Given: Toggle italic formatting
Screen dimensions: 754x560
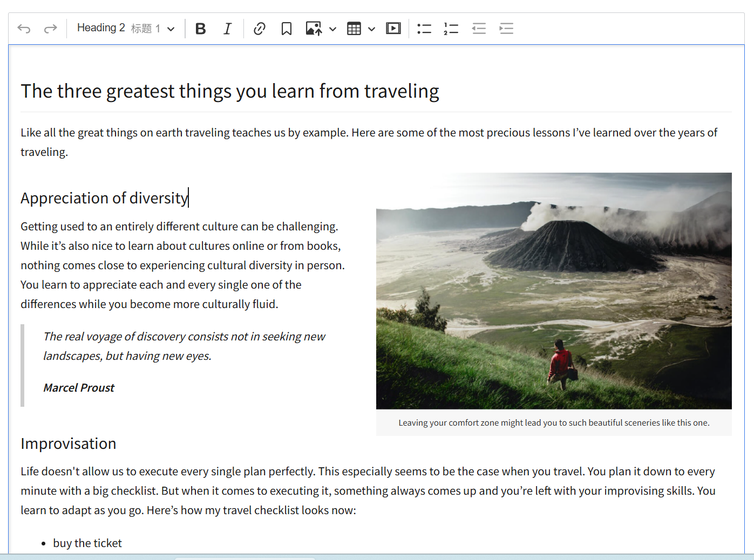Looking at the screenshot, I should click(x=227, y=29).
